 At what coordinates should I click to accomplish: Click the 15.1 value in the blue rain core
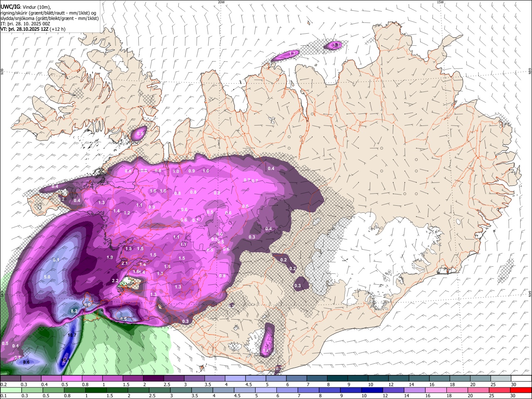click(66, 360)
